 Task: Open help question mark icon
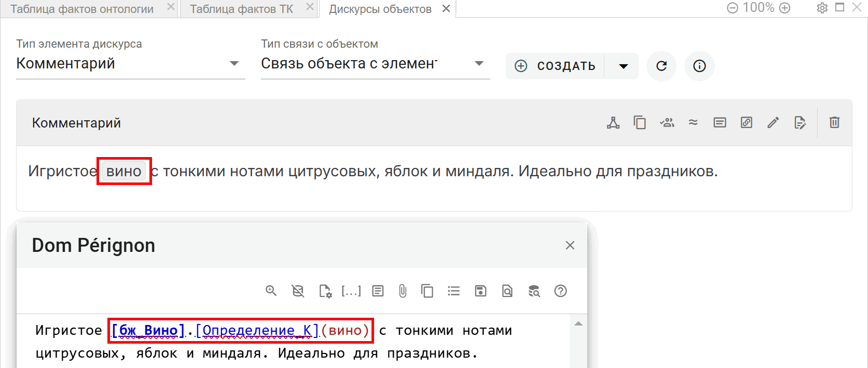pos(560,291)
